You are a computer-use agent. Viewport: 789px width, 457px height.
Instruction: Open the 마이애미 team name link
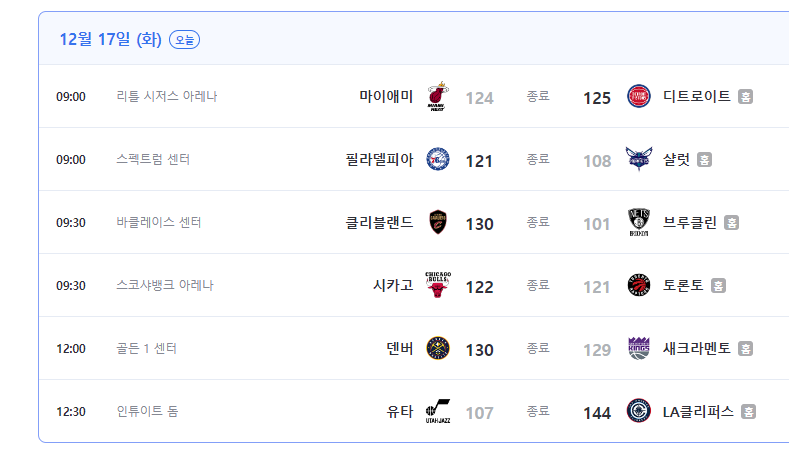[386, 96]
